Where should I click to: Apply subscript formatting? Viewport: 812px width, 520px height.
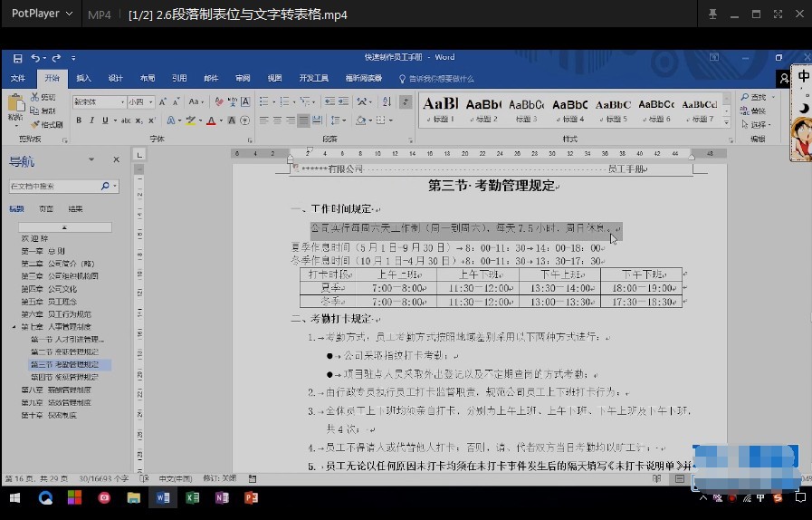[139, 120]
